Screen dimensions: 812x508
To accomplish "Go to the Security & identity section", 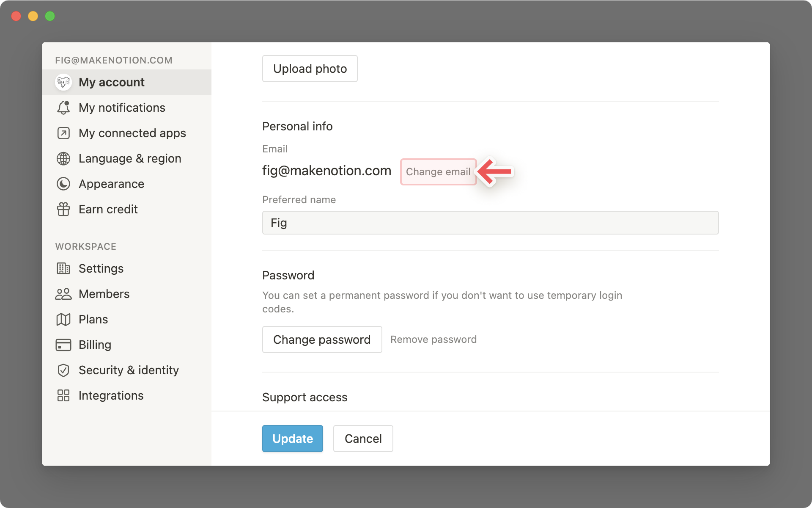I will (x=129, y=370).
